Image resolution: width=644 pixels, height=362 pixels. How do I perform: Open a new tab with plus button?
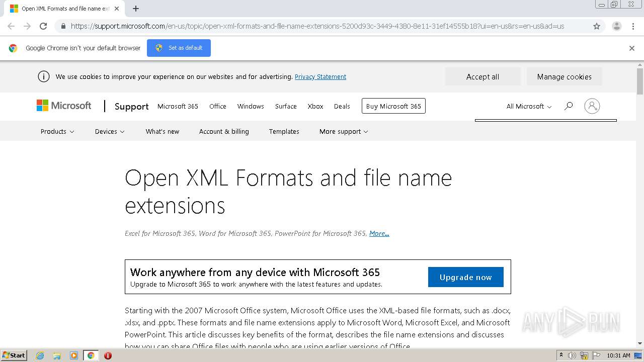[x=136, y=9]
